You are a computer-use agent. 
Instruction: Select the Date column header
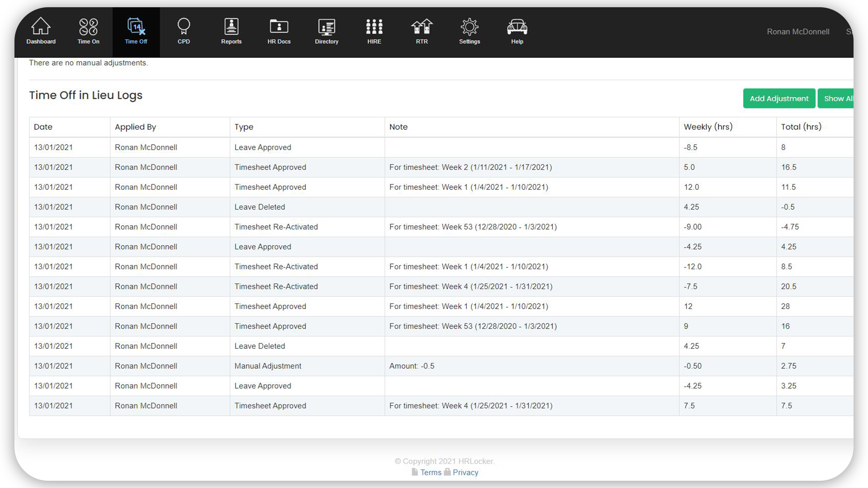43,127
